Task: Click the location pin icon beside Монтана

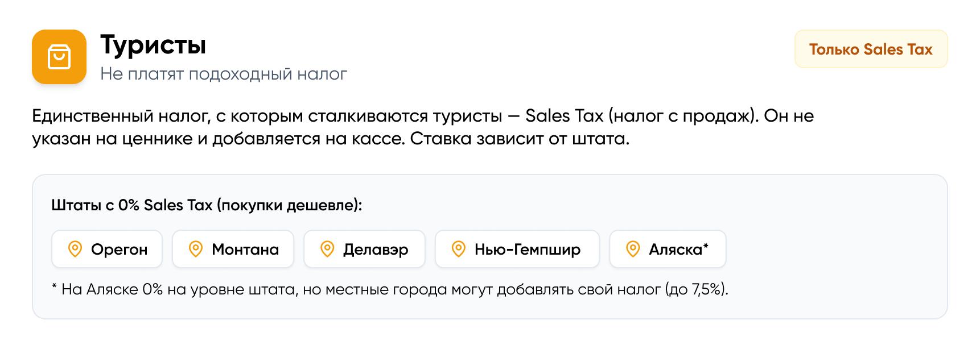Action: click(x=196, y=249)
